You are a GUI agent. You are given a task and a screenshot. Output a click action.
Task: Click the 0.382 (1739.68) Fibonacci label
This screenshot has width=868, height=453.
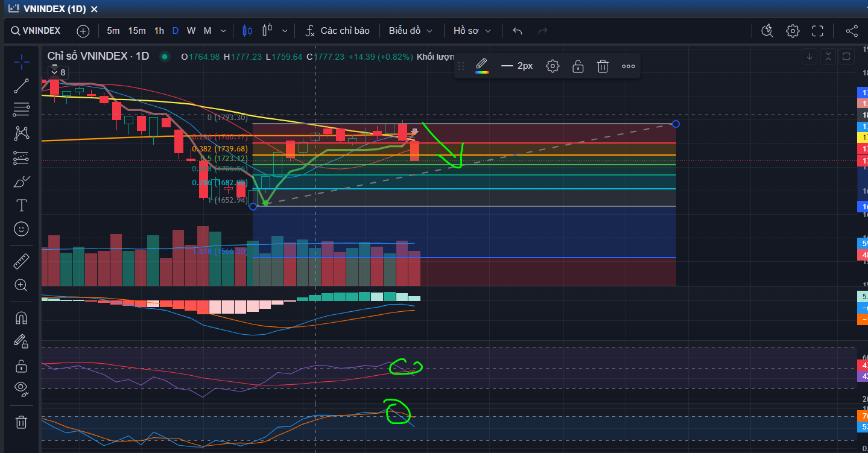coord(220,148)
